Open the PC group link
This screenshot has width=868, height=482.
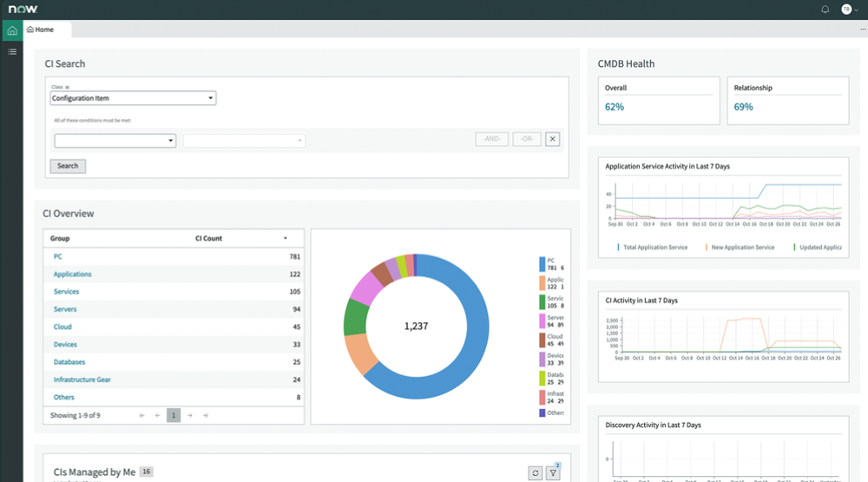pyautogui.click(x=57, y=256)
